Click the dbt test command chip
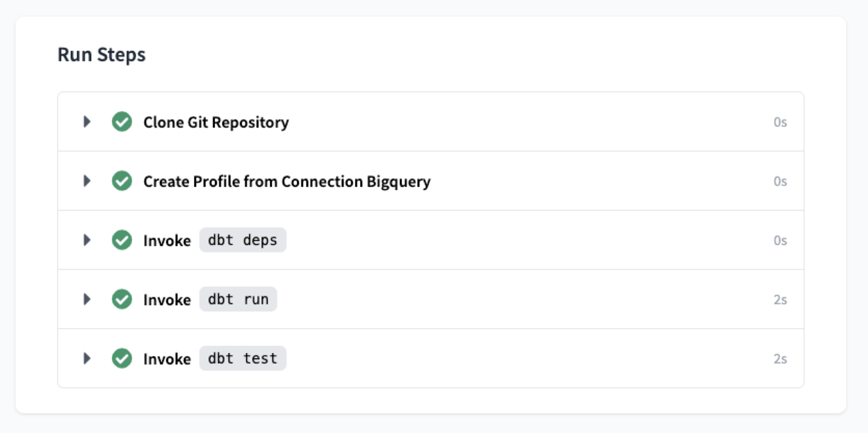Viewport: 868px width, 433px height. coord(243,359)
